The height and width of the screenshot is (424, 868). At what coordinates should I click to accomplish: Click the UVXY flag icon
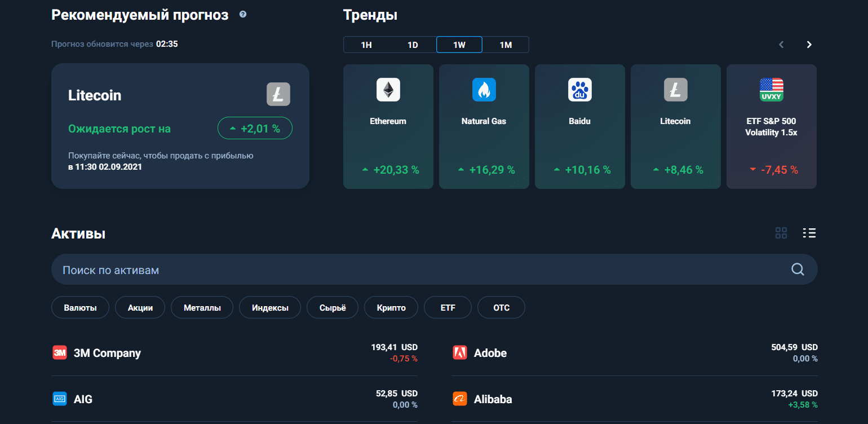[772, 90]
